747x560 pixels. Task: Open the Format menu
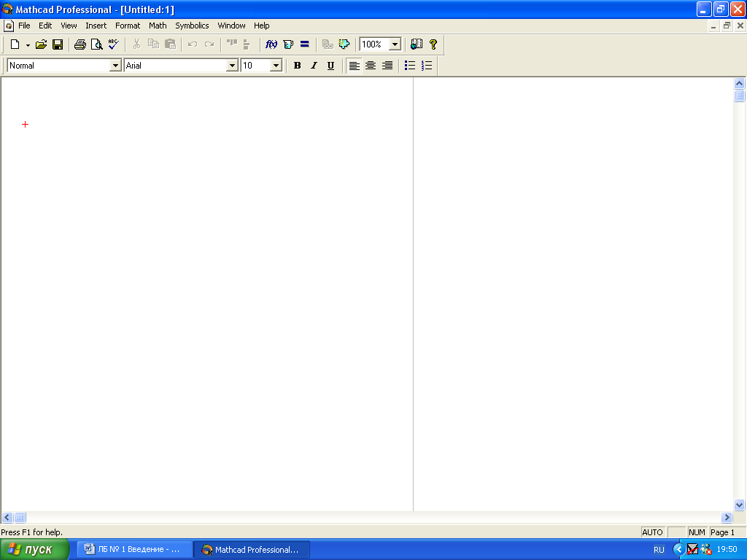point(128,26)
